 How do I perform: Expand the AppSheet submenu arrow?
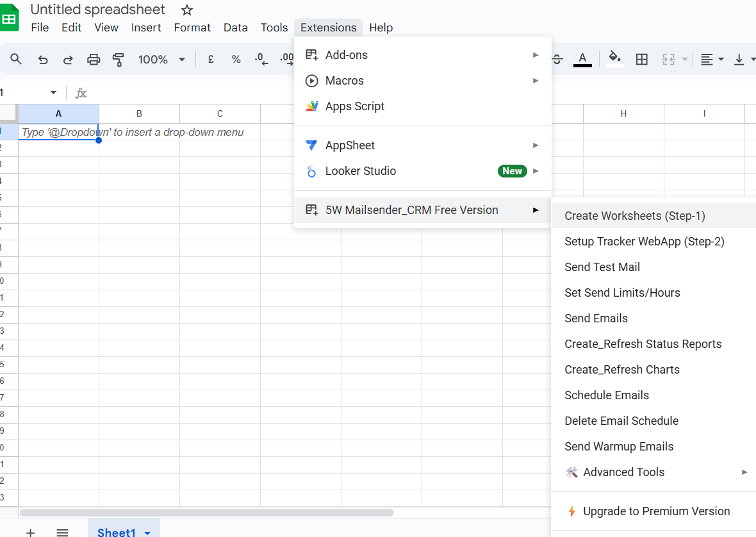(535, 145)
